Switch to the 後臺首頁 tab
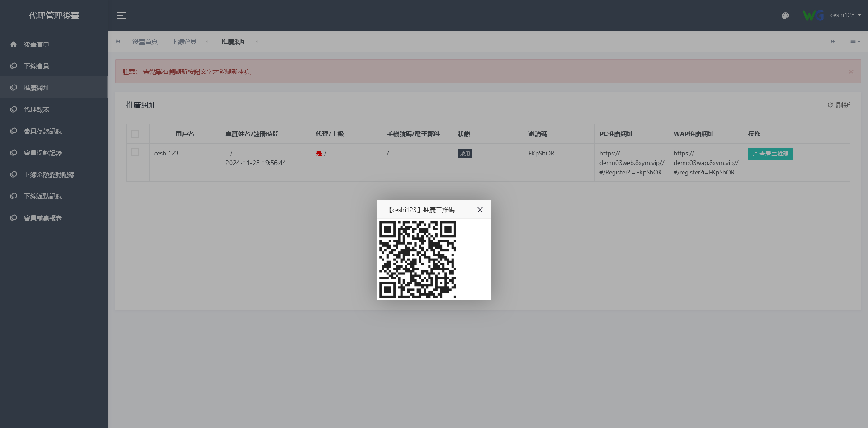Screen dimensions: 868x428 tap(145, 42)
